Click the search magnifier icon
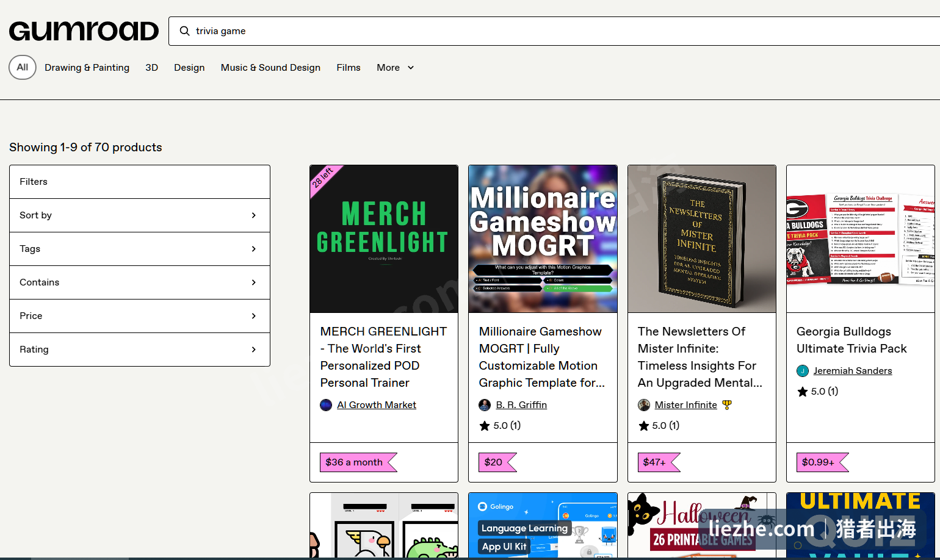This screenshot has height=560, width=940. [184, 31]
